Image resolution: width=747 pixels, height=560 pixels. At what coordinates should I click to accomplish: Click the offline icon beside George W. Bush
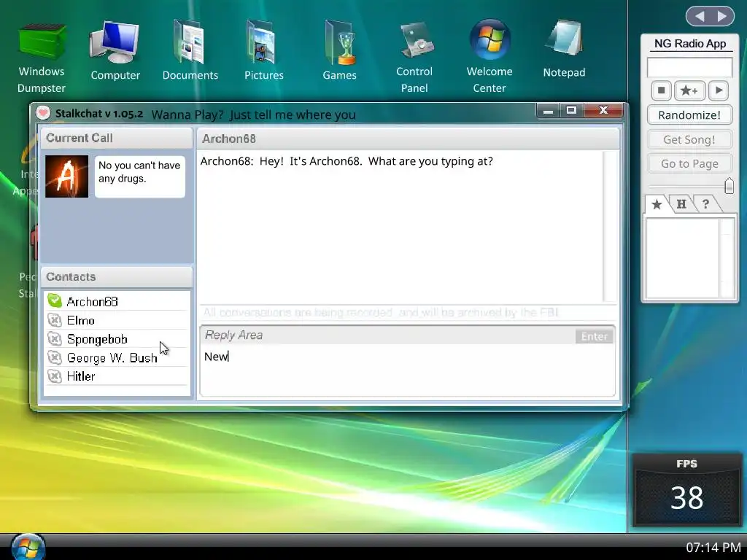pyautogui.click(x=55, y=357)
